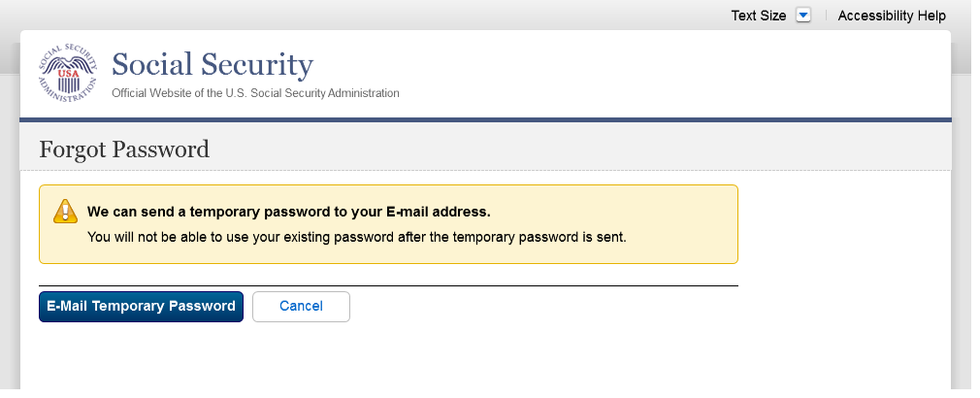Click the Forgot Password page heading
Image resolution: width=980 pixels, height=398 pixels.
point(124,149)
